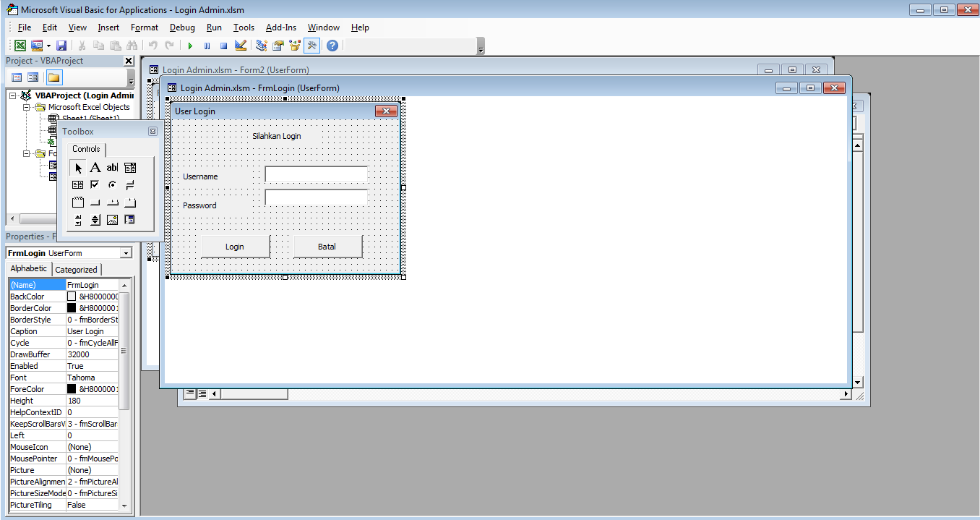Select the Caption property row
The height and width of the screenshot is (520, 980).
[64, 331]
